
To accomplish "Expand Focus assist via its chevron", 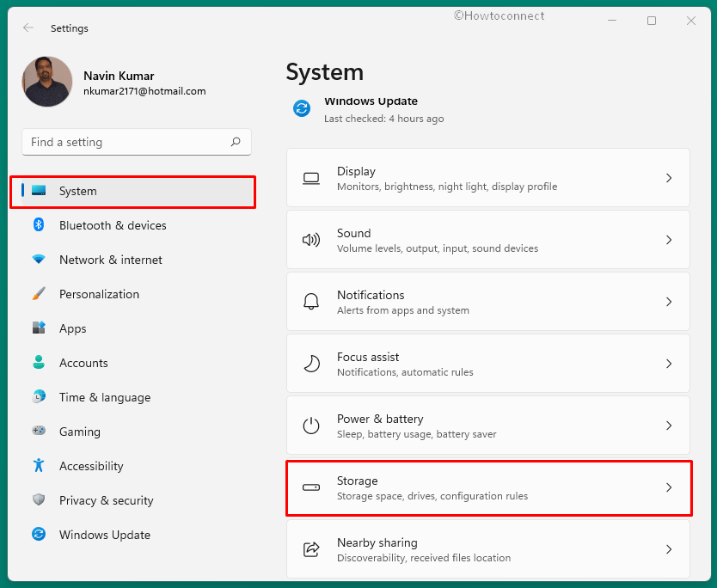I will [669, 364].
